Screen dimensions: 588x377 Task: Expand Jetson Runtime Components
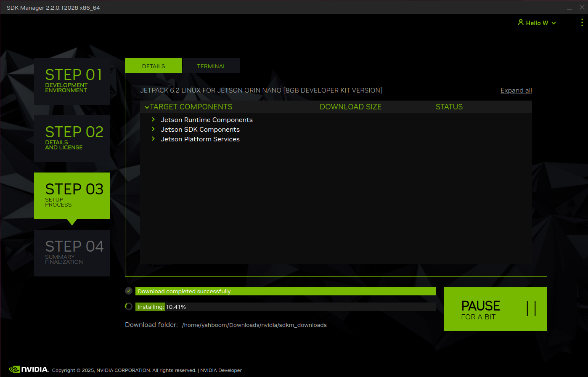coord(153,119)
